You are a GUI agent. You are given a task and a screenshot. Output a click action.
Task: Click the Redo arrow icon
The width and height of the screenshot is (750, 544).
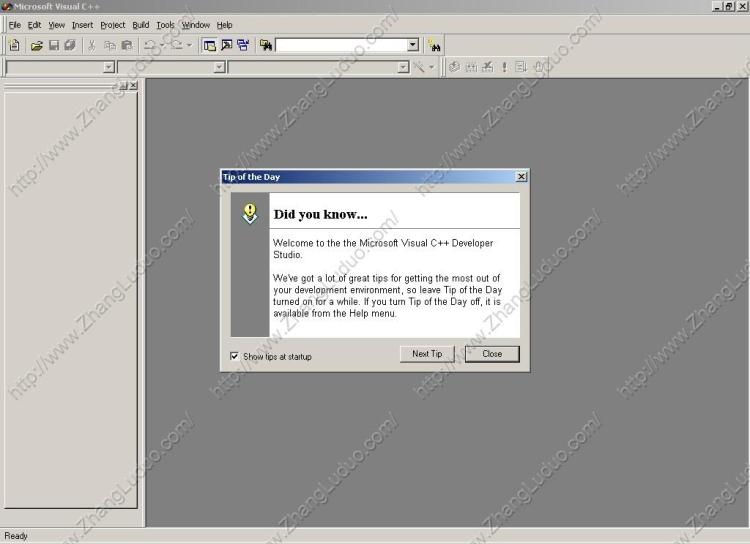(x=177, y=45)
